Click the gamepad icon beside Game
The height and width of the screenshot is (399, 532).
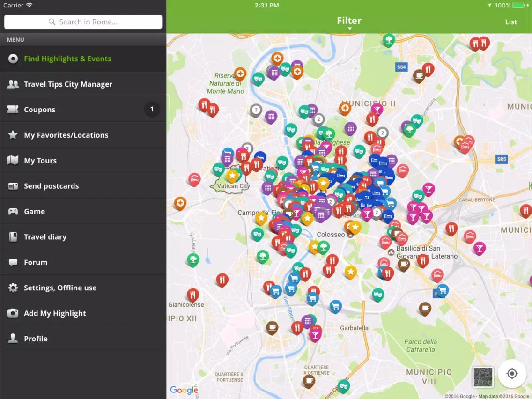13,211
